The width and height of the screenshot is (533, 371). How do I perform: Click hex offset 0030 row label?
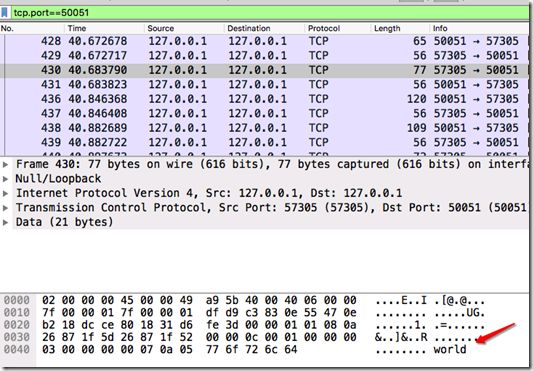[16, 337]
